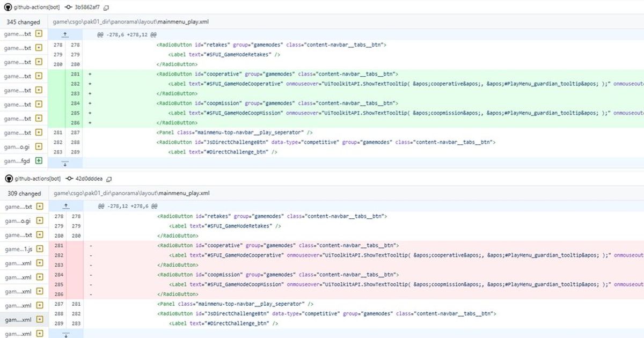
Task: Expand lines above hunk @@ -278,12 +278,6 @@
Action: pyautogui.click(x=65, y=205)
